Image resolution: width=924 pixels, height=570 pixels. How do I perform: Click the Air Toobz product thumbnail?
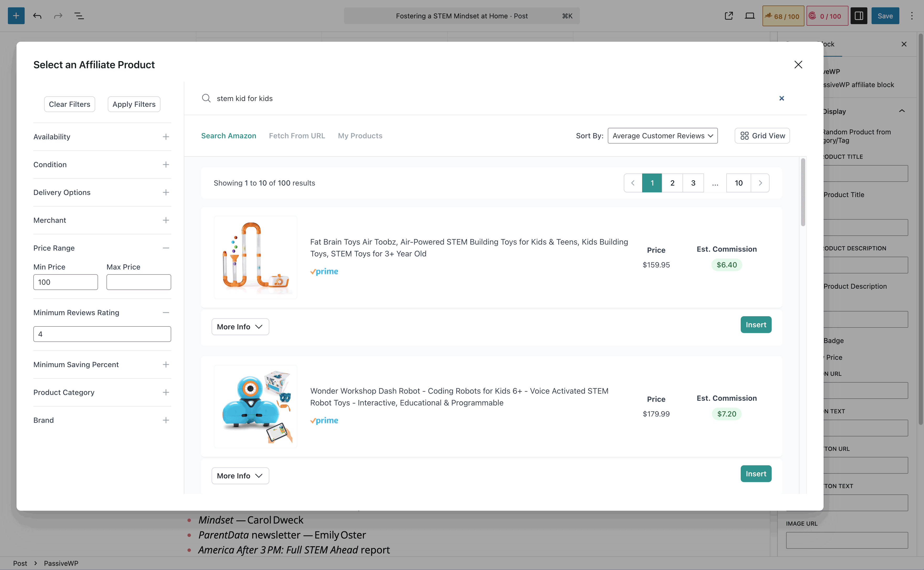click(255, 257)
